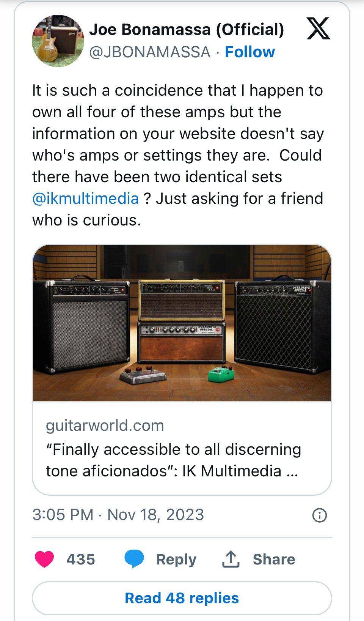364x621 pixels.
Task: Click the share upload arrow icon
Action: tap(231, 559)
